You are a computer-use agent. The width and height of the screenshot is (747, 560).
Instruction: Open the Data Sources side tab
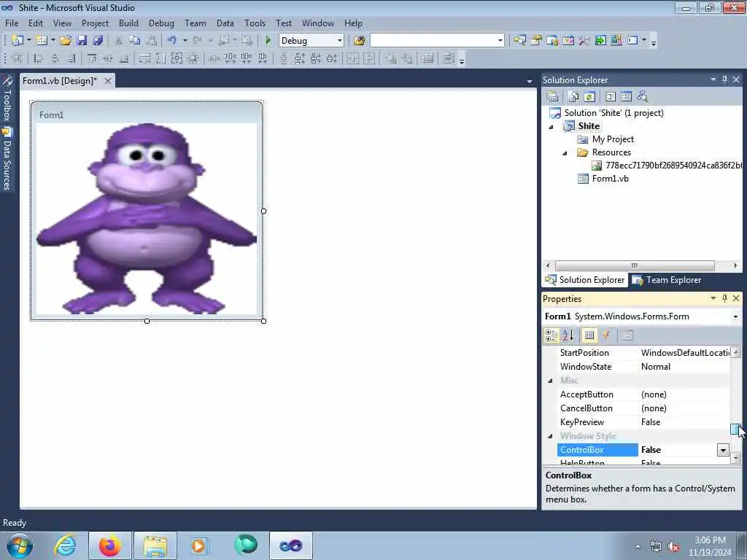coord(7,160)
